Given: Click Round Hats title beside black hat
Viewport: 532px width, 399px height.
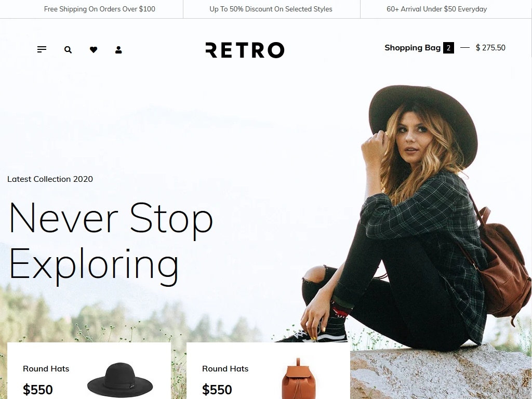Looking at the screenshot, I should click(x=46, y=369).
